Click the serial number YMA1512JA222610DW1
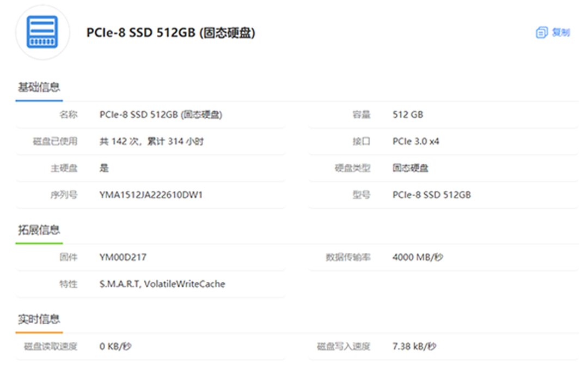This screenshot has width=588, height=387. (151, 195)
